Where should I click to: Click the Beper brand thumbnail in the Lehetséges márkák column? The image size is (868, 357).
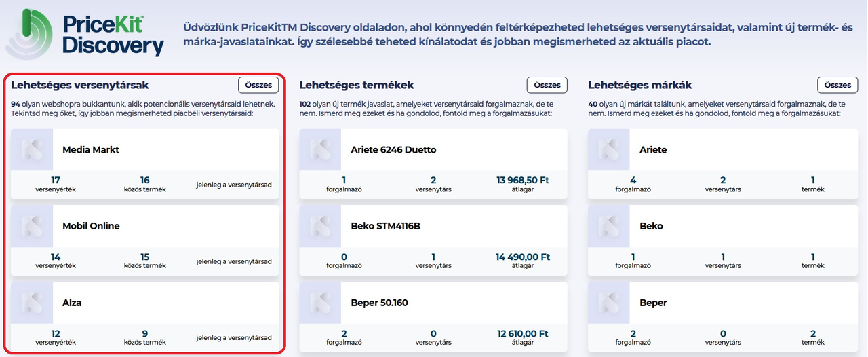pyautogui.click(x=610, y=303)
